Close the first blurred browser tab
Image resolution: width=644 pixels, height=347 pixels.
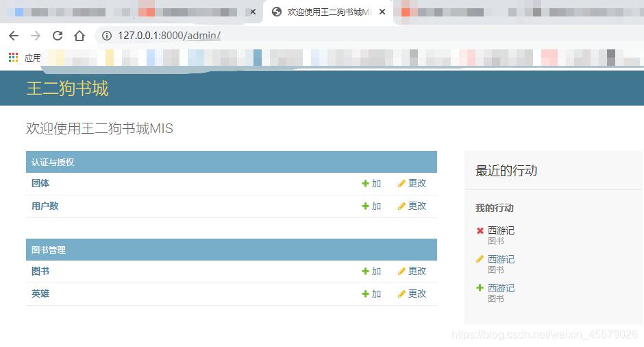(x=253, y=12)
